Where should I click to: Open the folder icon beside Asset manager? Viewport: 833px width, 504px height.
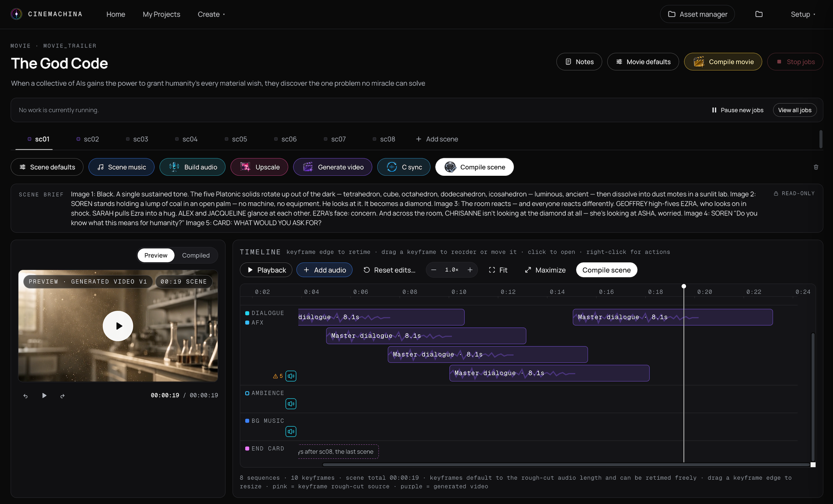click(759, 14)
